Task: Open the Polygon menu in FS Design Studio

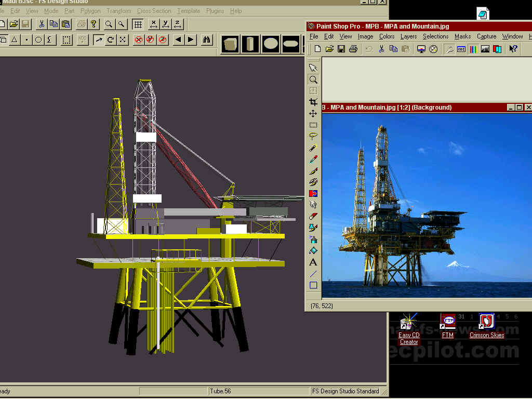Action: click(x=90, y=11)
